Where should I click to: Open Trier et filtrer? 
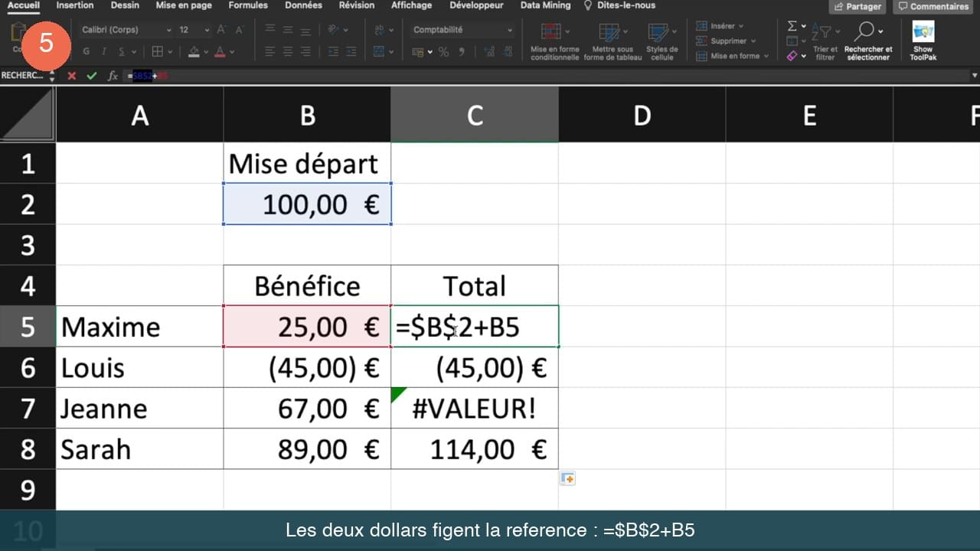pyautogui.click(x=825, y=42)
